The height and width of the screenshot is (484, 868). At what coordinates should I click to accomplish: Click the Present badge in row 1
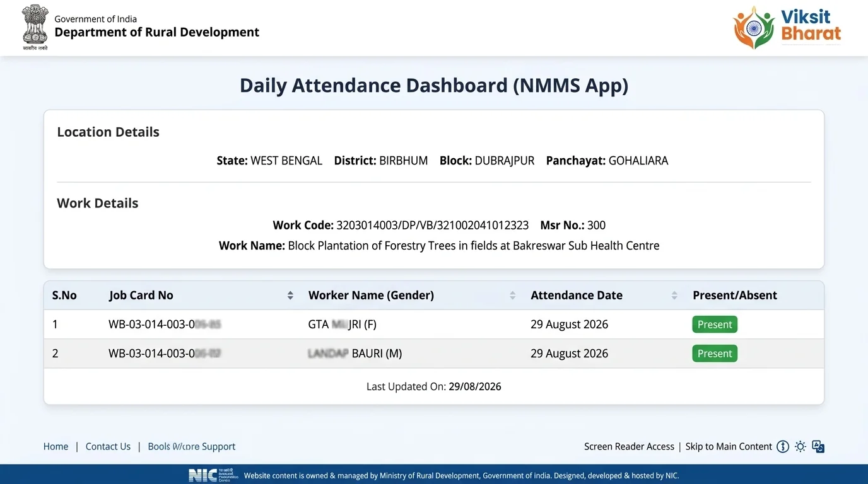pyautogui.click(x=715, y=325)
